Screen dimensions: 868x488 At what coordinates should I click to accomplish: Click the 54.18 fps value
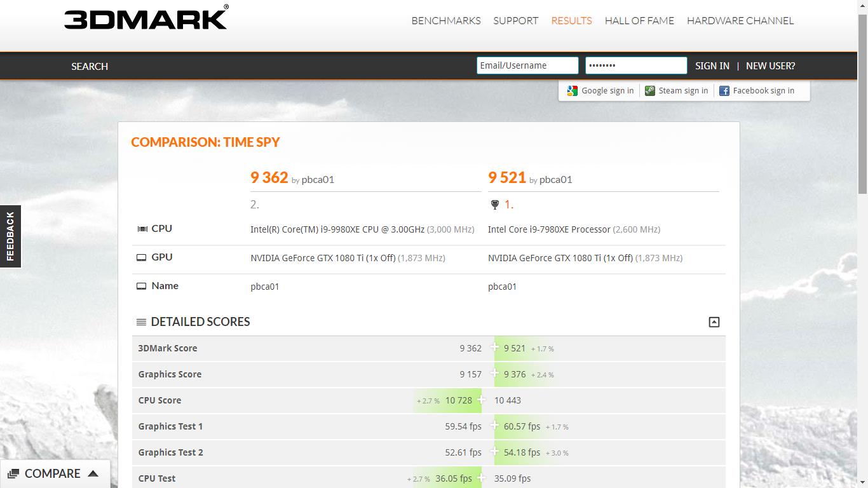coord(522,452)
